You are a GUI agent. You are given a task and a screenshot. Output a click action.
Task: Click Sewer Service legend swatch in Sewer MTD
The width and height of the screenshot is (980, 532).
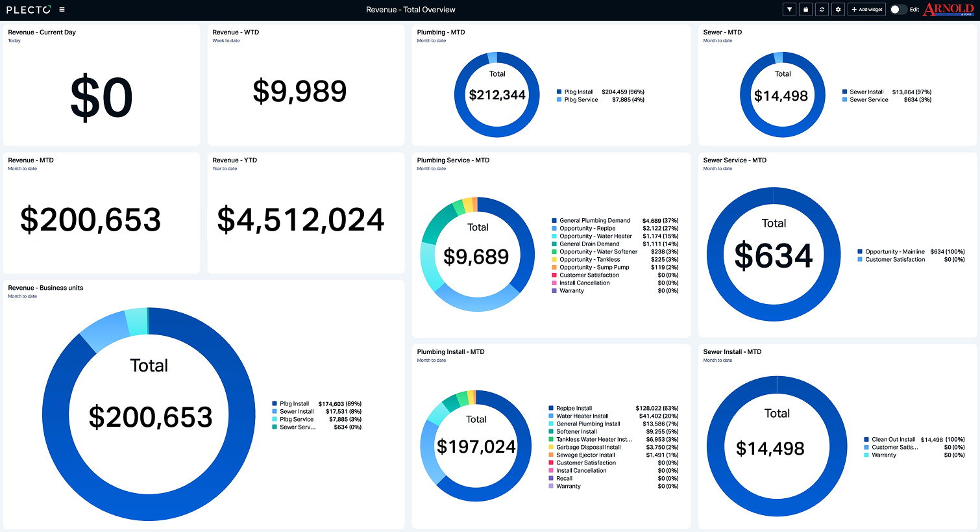point(844,100)
